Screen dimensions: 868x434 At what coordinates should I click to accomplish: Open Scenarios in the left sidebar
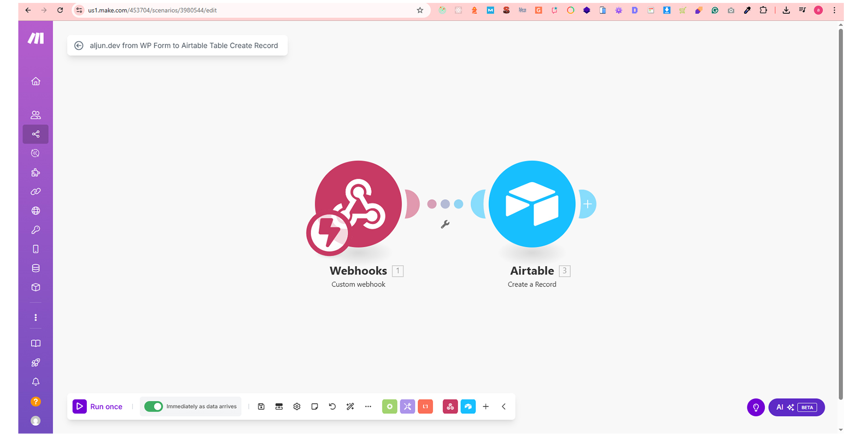coord(36,134)
